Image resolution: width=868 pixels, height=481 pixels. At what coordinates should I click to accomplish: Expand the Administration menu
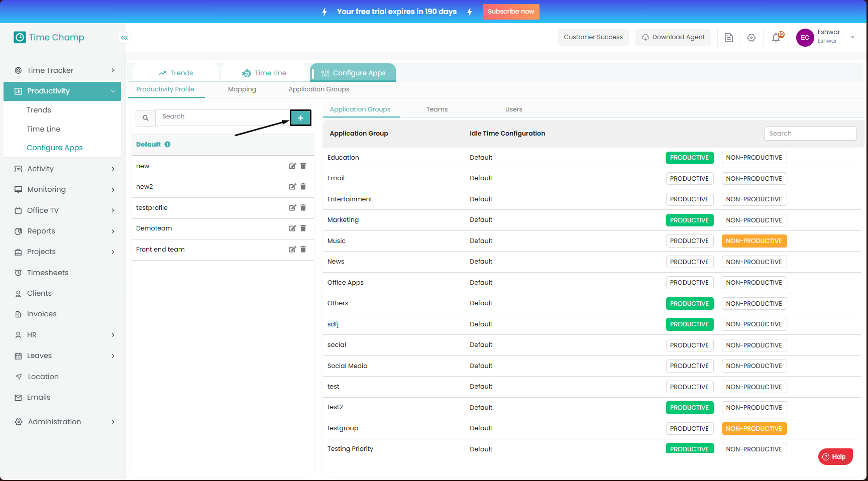pos(62,422)
